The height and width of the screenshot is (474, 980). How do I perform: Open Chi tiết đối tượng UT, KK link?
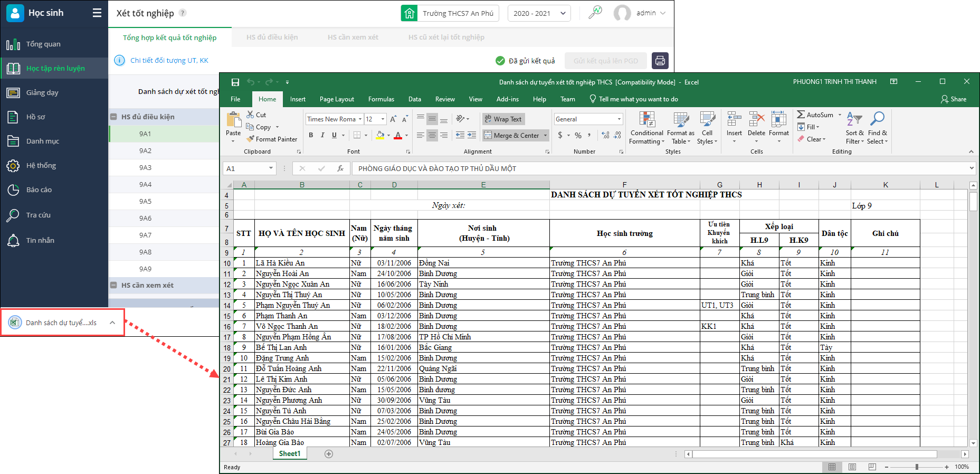[169, 61]
